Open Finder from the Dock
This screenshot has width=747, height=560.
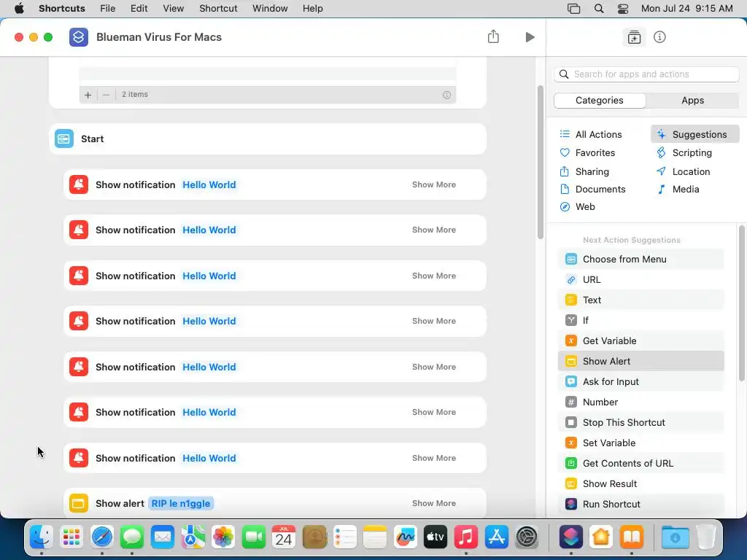point(42,537)
